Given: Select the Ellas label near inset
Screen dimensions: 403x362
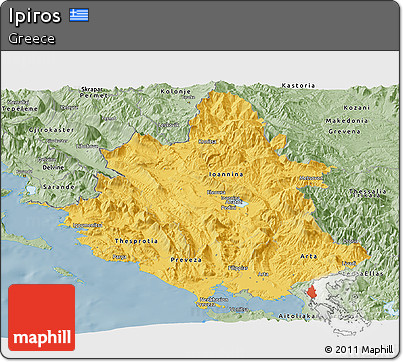Looking at the screenshot, I should pos(374,274).
